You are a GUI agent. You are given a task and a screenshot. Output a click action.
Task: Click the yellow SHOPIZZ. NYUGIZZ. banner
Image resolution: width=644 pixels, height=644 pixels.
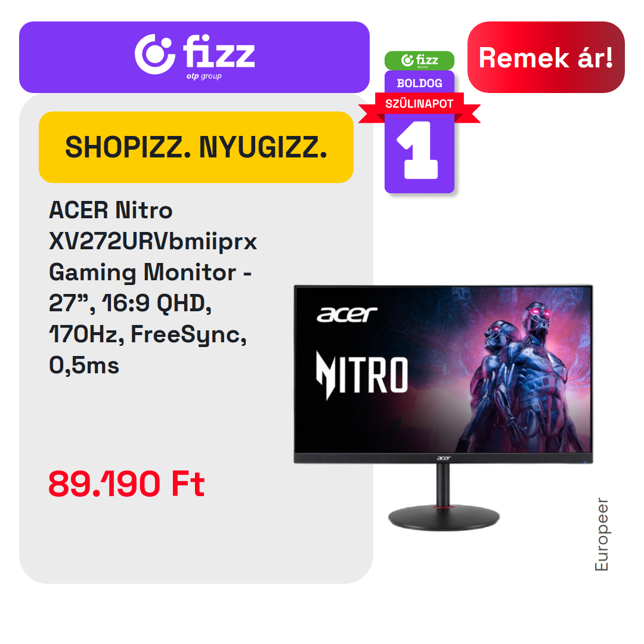pos(196,147)
